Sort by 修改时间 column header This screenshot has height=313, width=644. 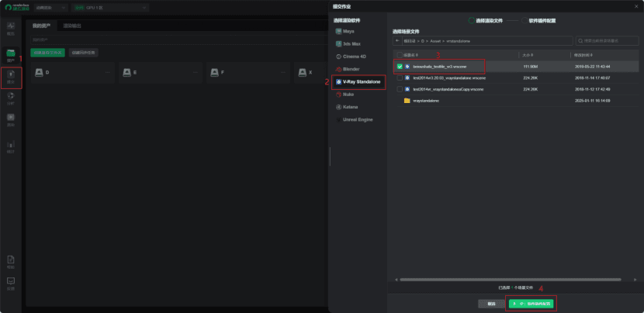point(583,55)
